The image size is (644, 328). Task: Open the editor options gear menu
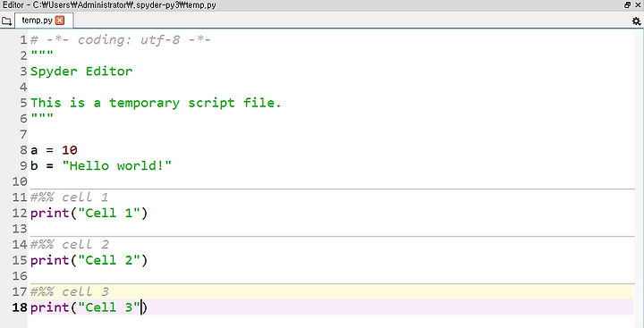point(636,21)
